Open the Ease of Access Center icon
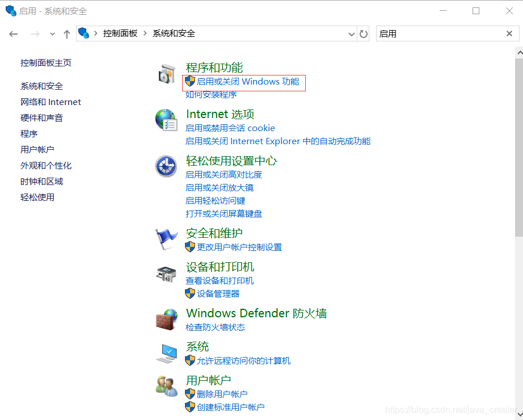Viewport: 523px width, 420px height. click(166, 166)
